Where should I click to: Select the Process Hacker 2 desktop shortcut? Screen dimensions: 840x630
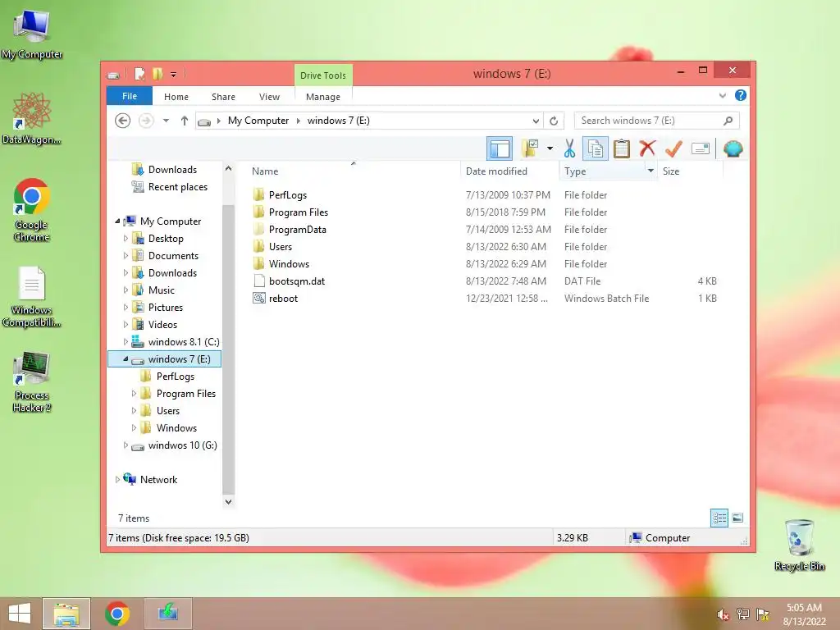32,382
